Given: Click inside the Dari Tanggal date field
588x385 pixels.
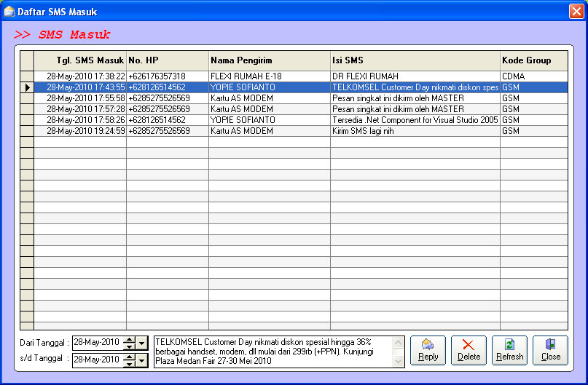Looking at the screenshot, I should pyautogui.click(x=96, y=342).
